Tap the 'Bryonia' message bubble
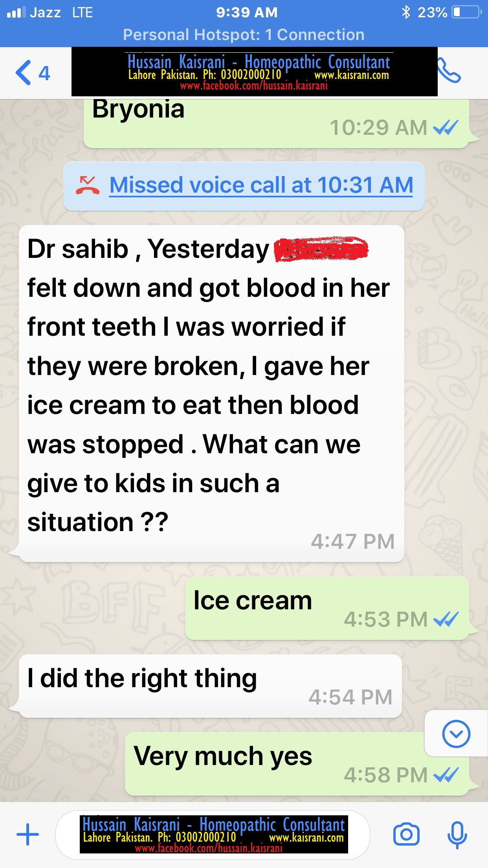The height and width of the screenshot is (868, 488). click(277, 123)
